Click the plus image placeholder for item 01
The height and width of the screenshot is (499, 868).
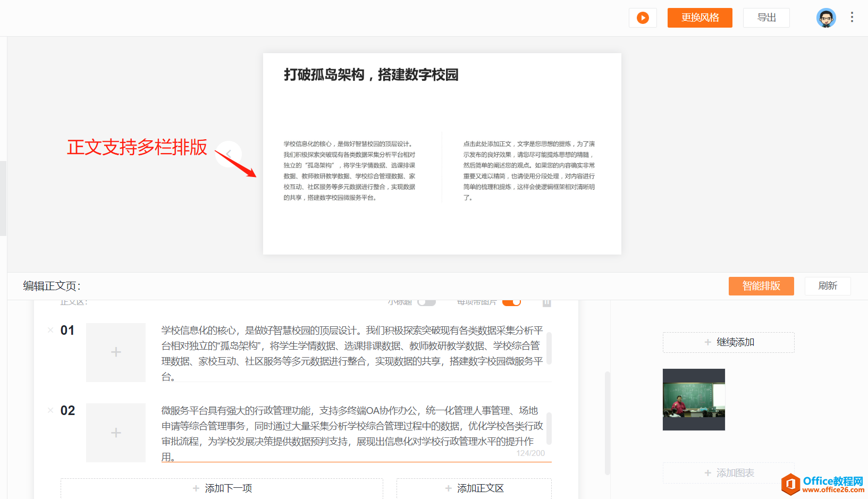[115, 352]
